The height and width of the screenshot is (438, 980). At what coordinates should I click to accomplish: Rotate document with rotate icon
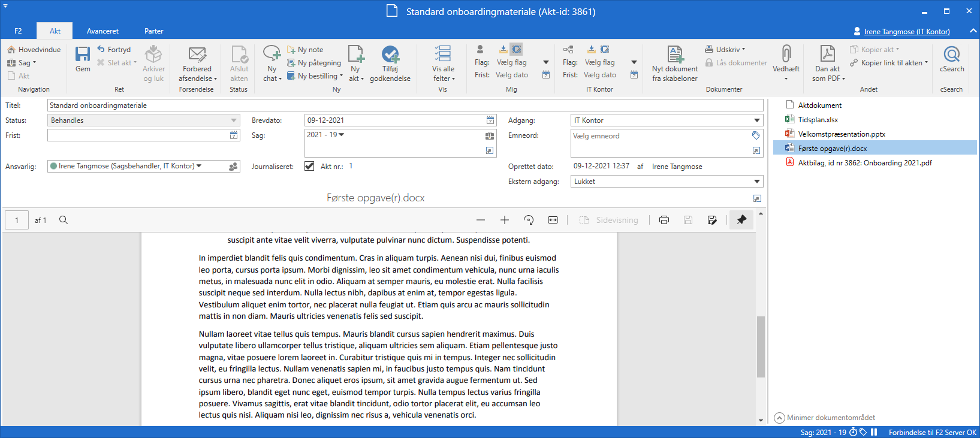coord(529,220)
